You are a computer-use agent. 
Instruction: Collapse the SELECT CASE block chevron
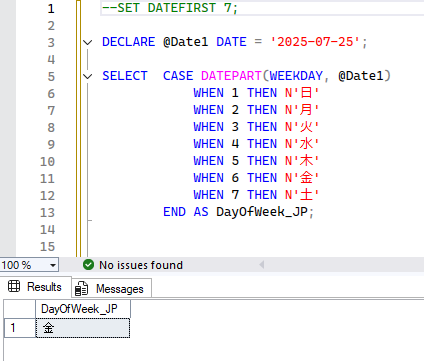[x=87, y=76]
